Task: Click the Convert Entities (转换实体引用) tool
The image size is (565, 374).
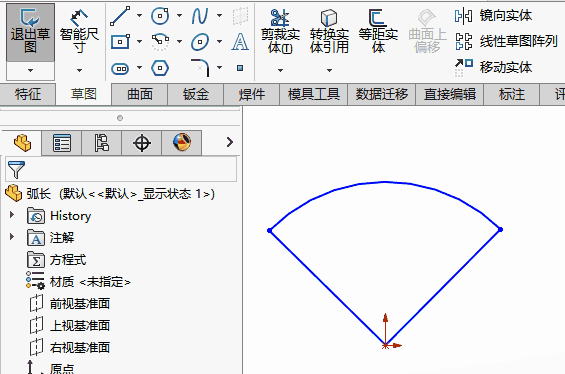Action: tap(329, 32)
